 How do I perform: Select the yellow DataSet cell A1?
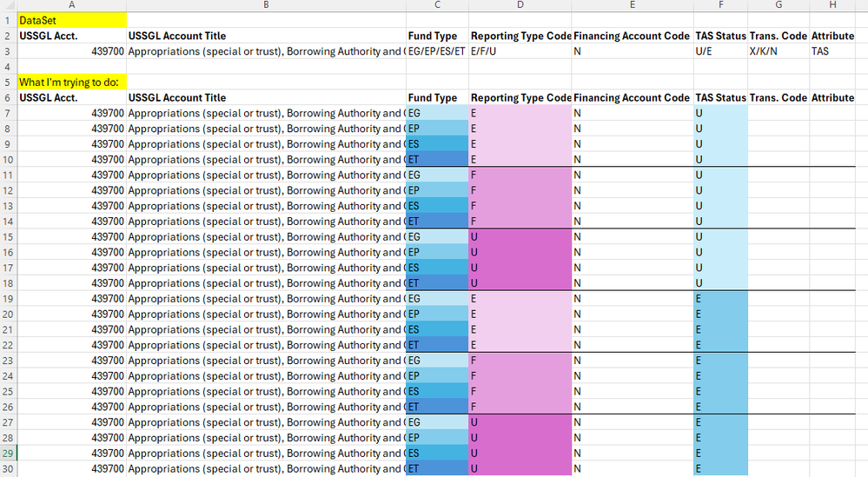(72, 21)
